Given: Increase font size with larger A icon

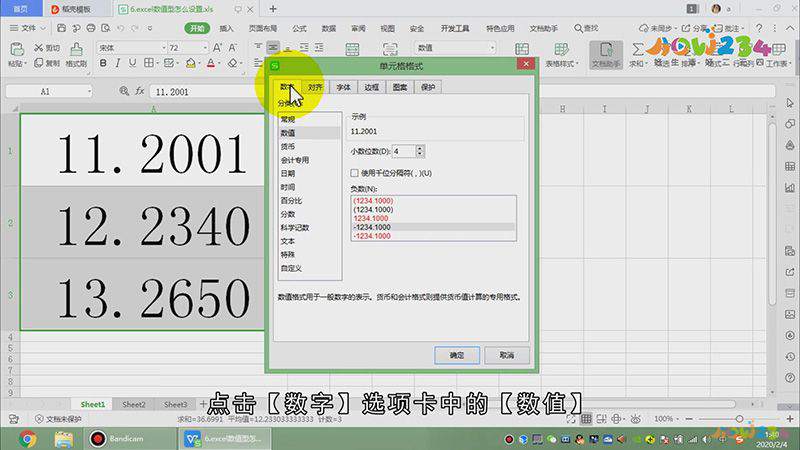Looking at the screenshot, I should (x=217, y=47).
